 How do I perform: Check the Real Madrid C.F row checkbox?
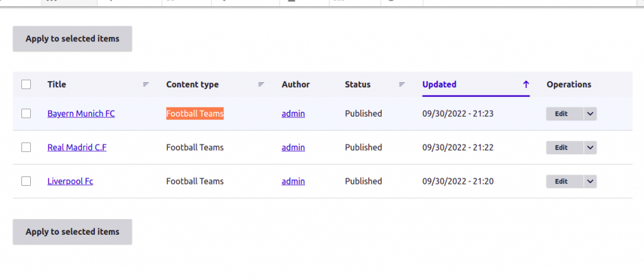point(26,147)
